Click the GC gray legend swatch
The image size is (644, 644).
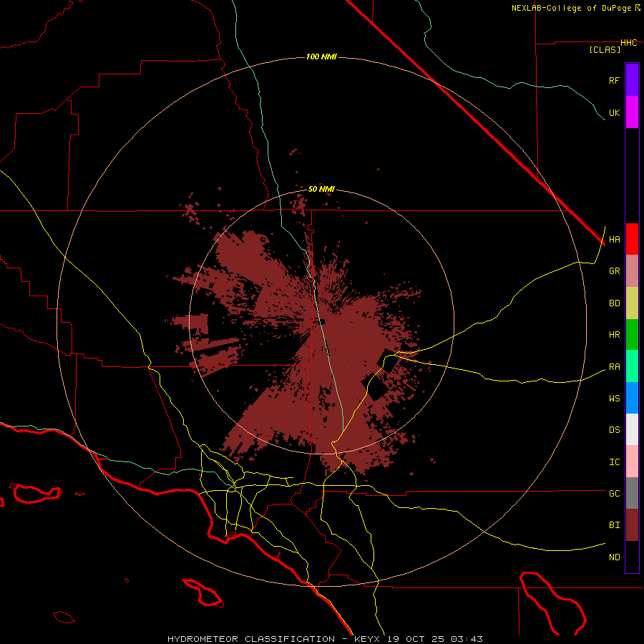(x=632, y=493)
